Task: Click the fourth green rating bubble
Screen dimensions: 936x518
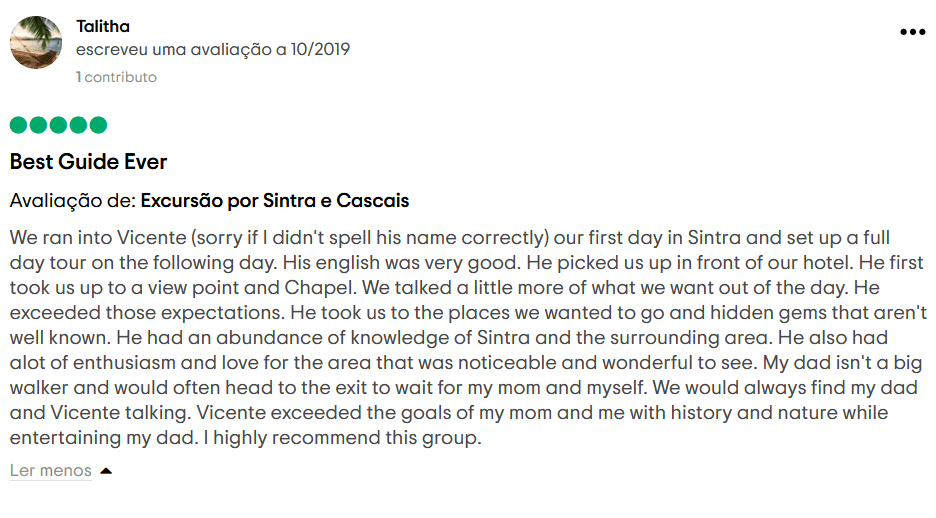Action: tap(78, 125)
